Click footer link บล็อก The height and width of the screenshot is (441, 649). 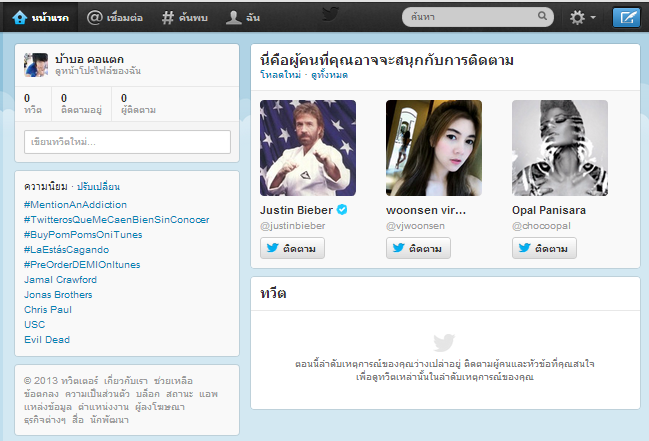pos(148,394)
